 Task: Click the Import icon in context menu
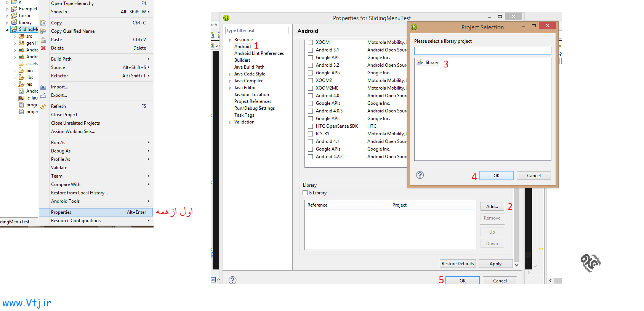[x=43, y=87]
